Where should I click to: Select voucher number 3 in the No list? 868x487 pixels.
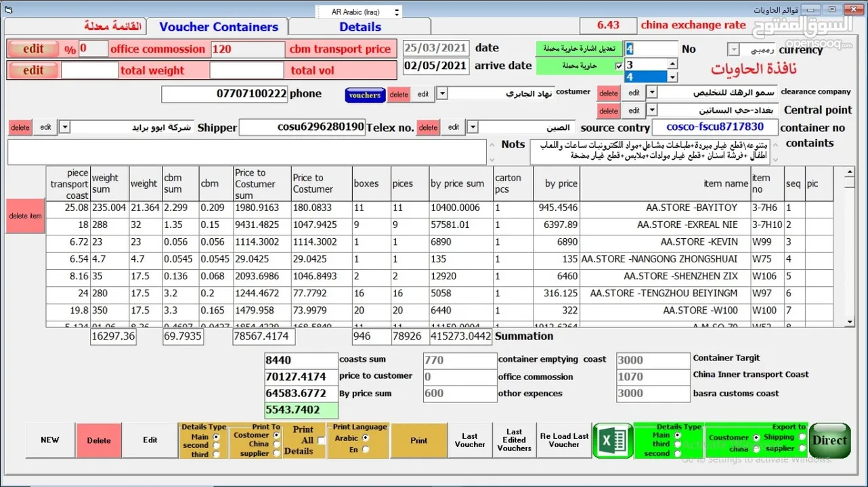point(647,65)
